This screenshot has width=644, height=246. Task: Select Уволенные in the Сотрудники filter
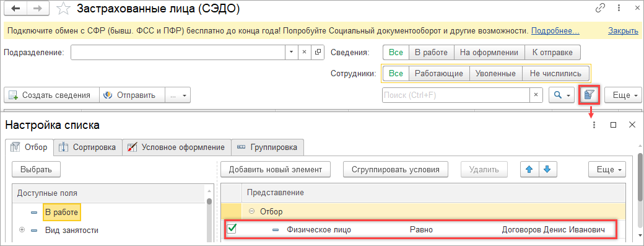point(495,74)
